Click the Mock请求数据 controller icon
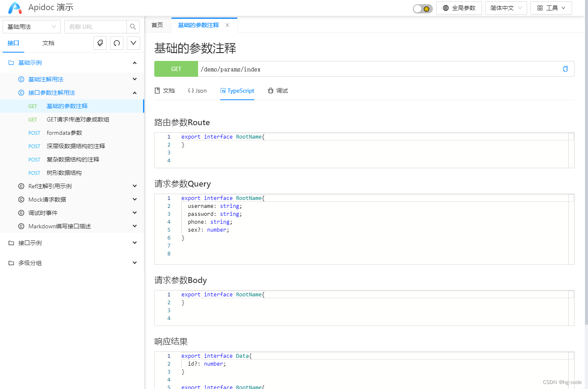Screen dimensions: 588x389 (x=21, y=200)
